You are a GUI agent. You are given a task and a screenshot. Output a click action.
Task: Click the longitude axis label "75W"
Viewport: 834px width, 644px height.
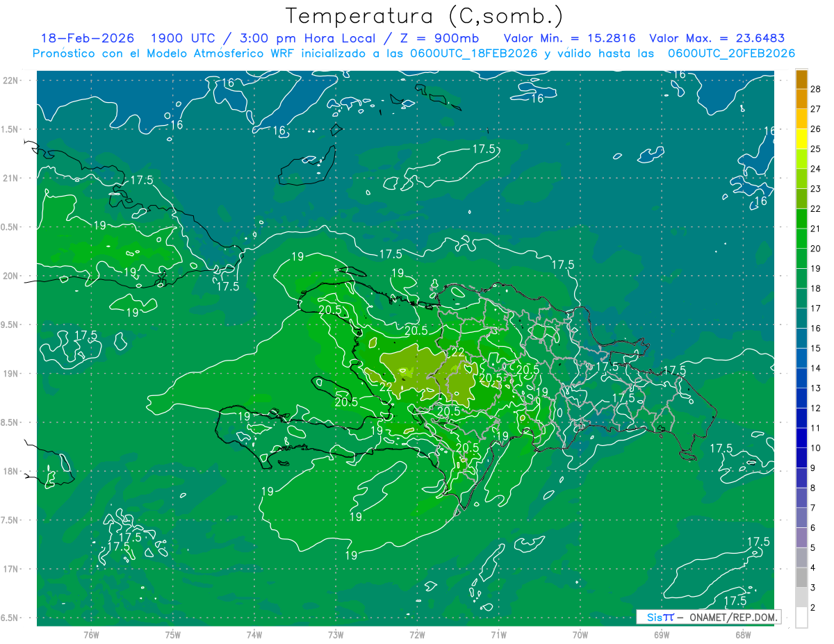(x=173, y=634)
